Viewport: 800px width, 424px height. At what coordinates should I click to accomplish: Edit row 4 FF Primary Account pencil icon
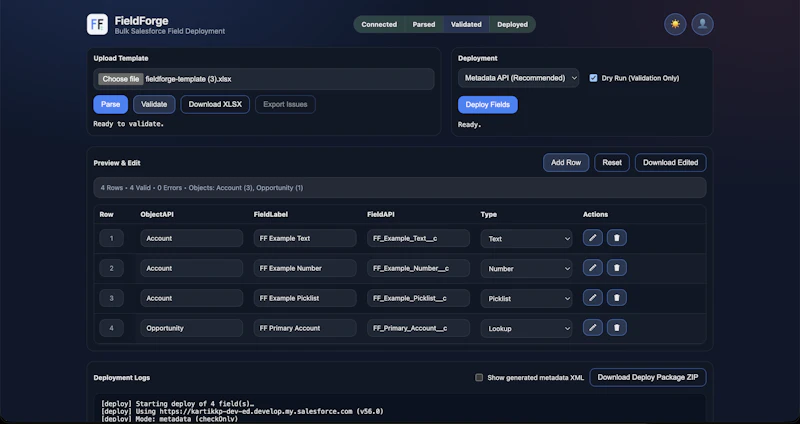tap(592, 328)
